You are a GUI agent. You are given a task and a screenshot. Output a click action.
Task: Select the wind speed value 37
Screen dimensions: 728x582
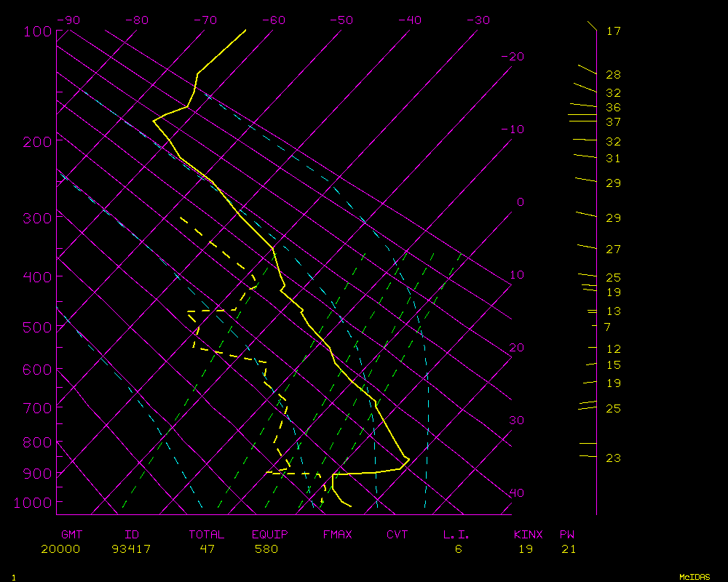tap(613, 122)
